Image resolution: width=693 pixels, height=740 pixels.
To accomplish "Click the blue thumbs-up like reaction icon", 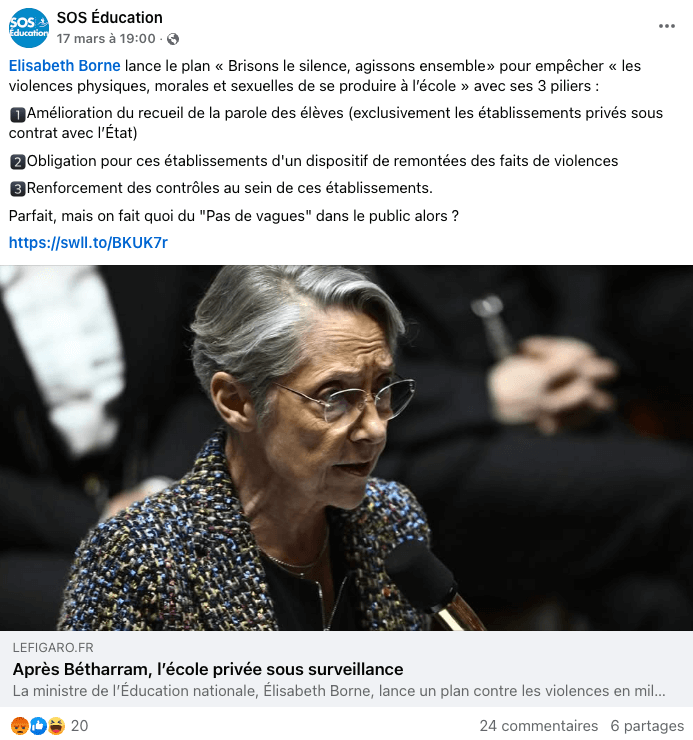I will click(x=38, y=726).
